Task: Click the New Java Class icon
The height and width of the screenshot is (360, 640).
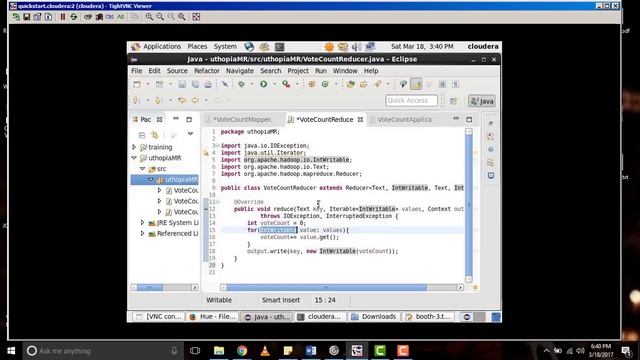Action: pyautogui.click(x=325, y=84)
